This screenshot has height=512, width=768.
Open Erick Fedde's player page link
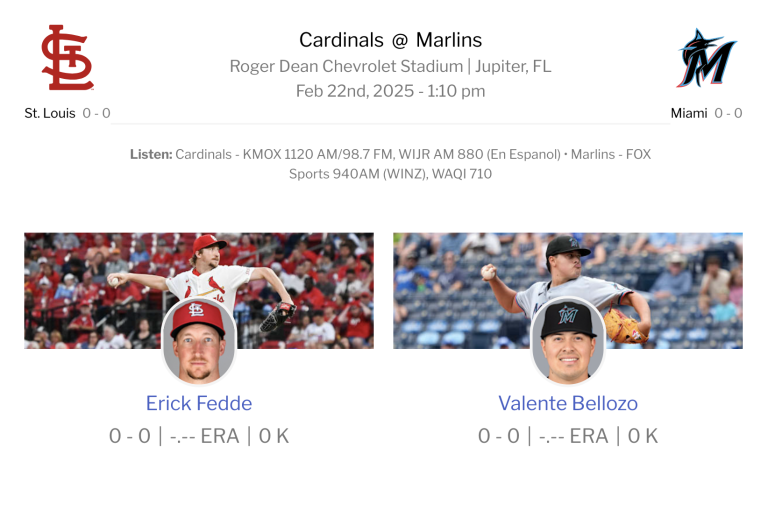coord(199,404)
